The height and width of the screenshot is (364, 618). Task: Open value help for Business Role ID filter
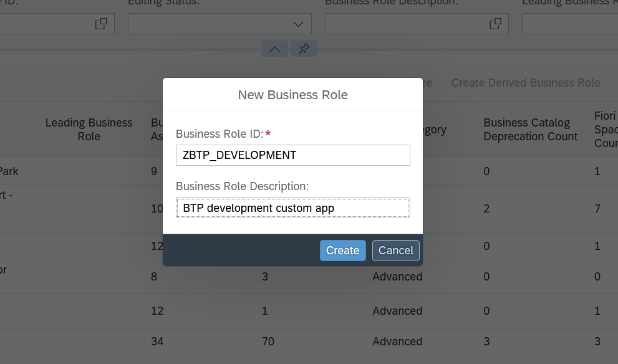click(x=101, y=24)
